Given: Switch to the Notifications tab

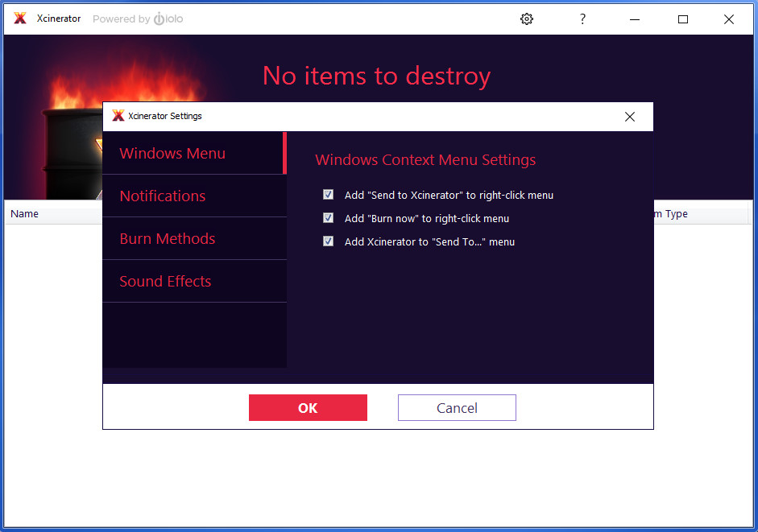Looking at the screenshot, I should (163, 196).
